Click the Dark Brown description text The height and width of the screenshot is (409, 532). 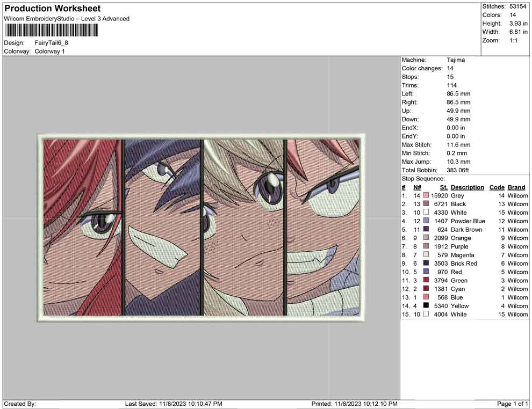pos(466,229)
